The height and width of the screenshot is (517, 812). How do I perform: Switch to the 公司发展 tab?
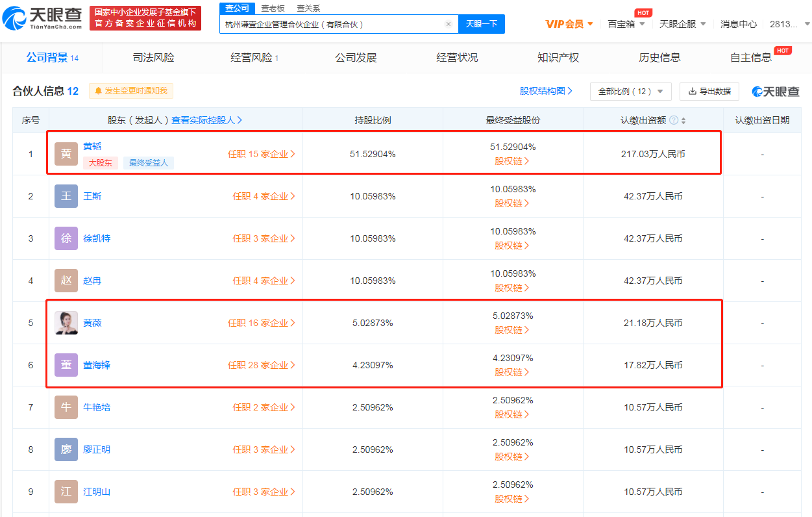(x=356, y=57)
